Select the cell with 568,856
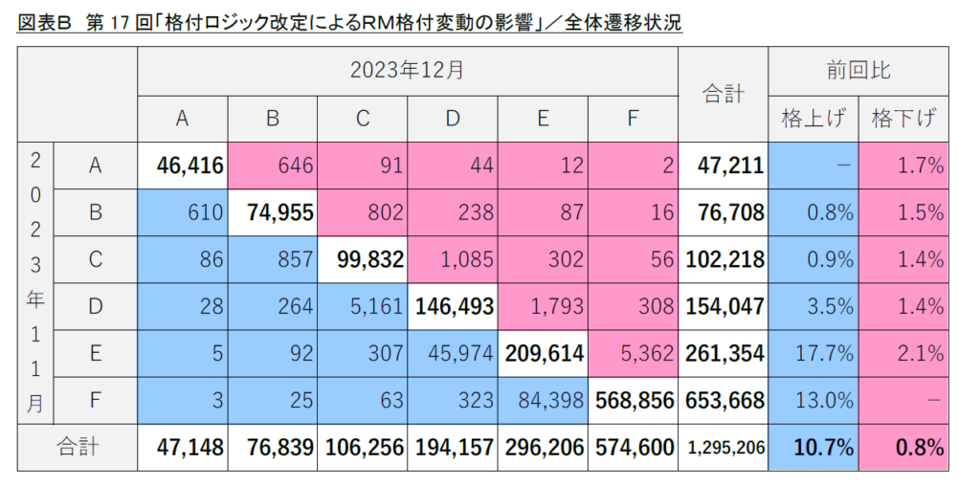Viewport: 980px width, 486px height. click(x=633, y=400)
